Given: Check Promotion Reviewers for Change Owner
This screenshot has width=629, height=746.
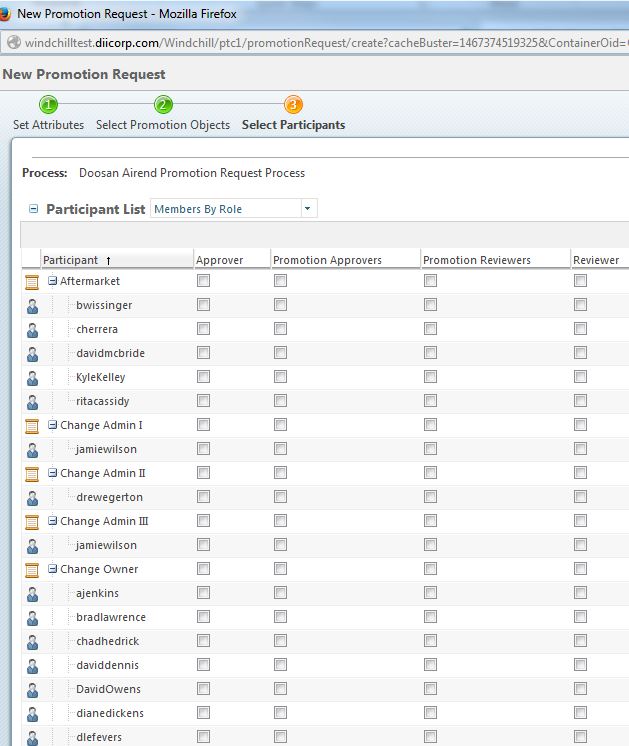Looking at the screenshot, I should [430, 569].
